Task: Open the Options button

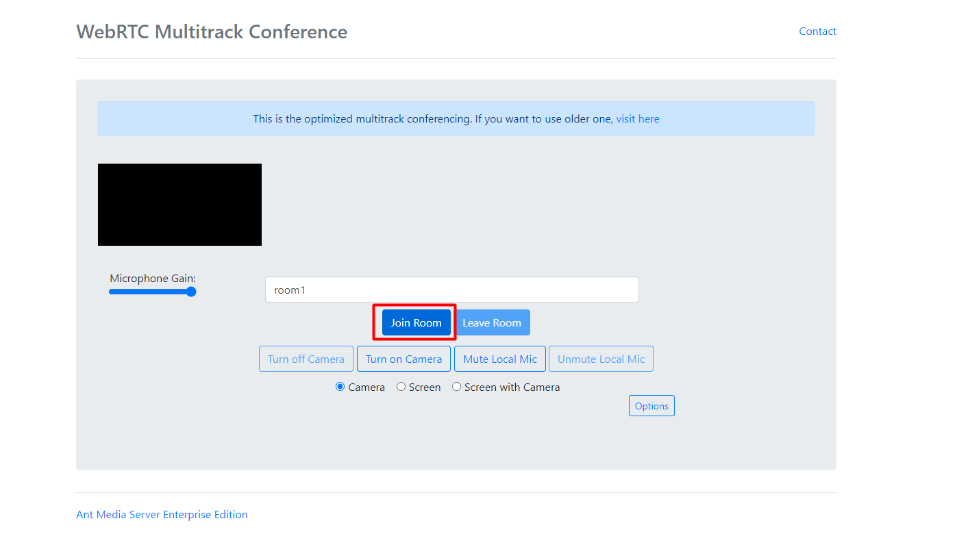Action: coord(651,406)
